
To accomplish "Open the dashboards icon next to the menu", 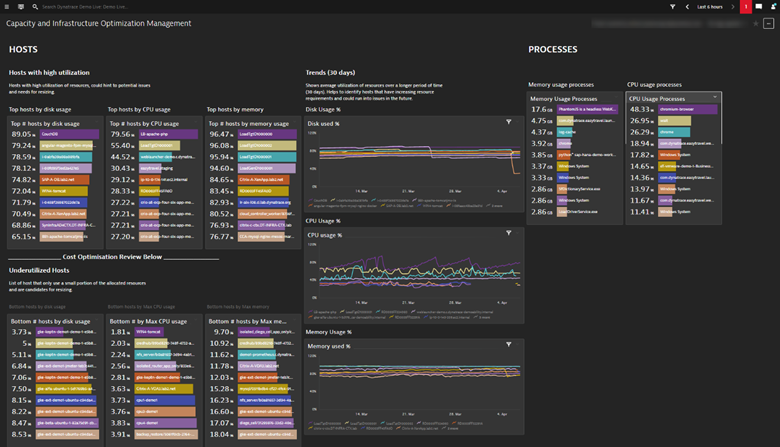I will (x=21, y=6).
